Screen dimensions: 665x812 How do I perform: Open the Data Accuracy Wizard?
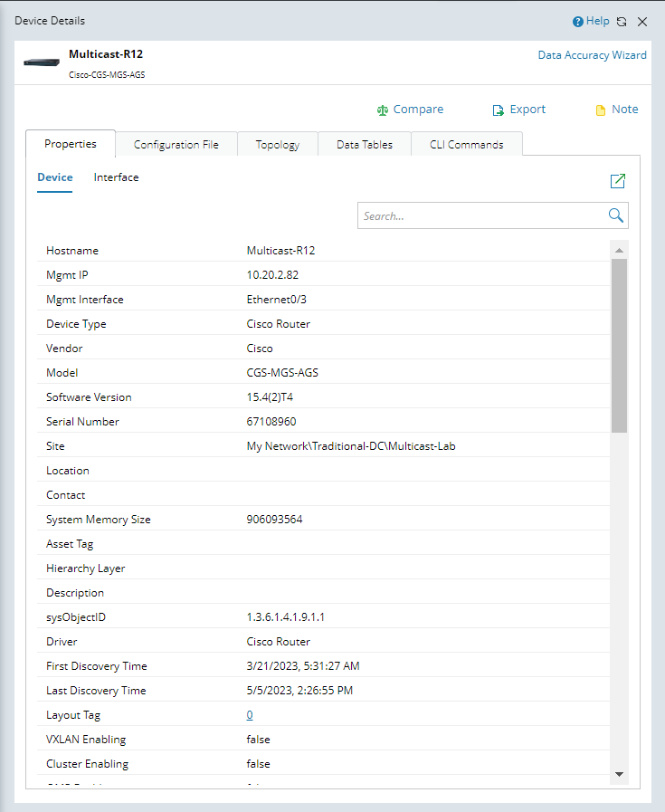coord(592,55)
